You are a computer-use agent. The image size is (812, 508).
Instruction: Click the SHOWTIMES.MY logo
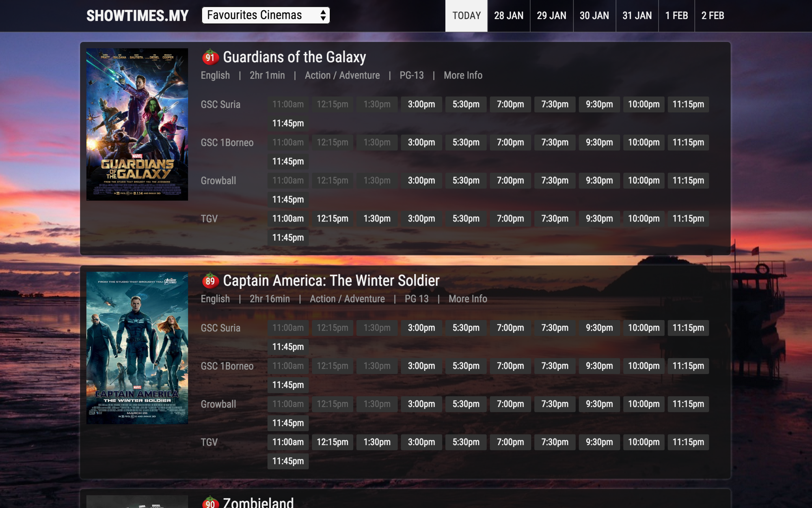[137, 15]
